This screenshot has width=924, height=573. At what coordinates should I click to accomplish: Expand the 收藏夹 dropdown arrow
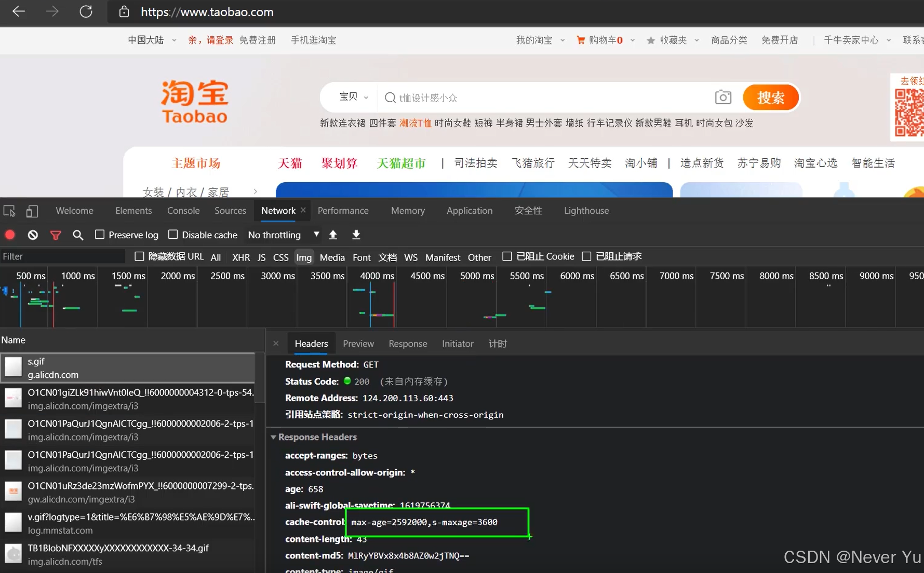coord(697,40)
